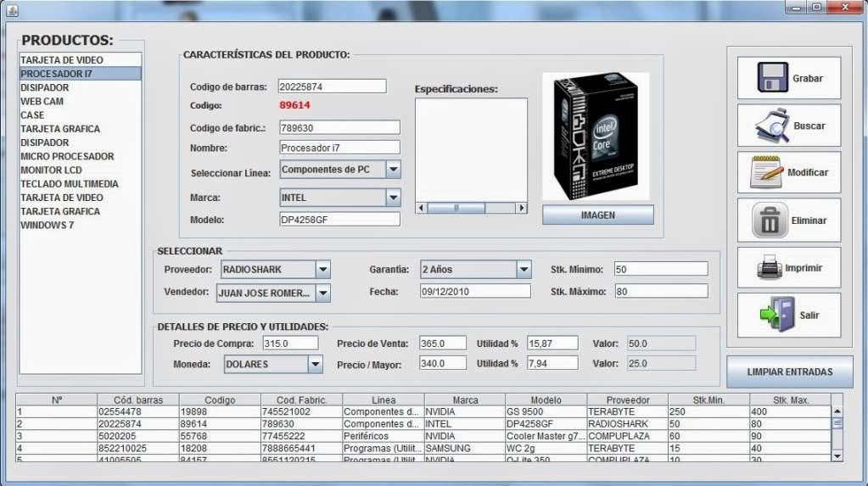Click the Precio de Venta field
This screenshot has height=486, width=868.
[442, 344]
